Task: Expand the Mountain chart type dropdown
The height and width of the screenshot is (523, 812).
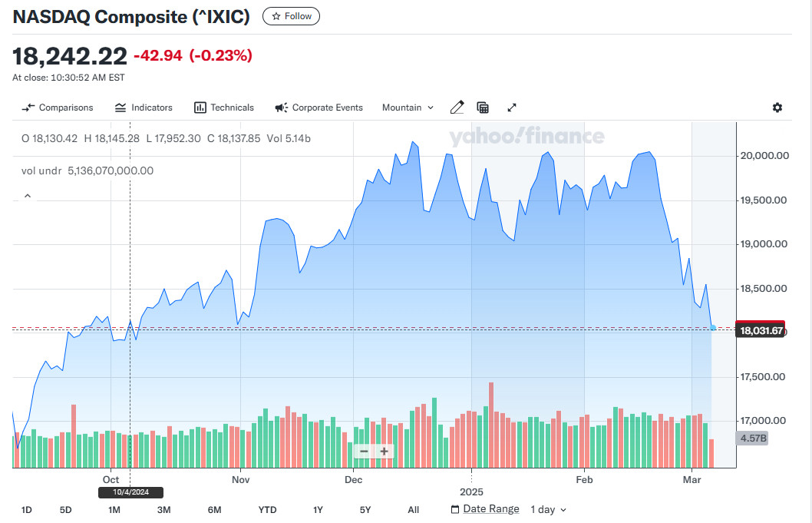Action: 408,108
